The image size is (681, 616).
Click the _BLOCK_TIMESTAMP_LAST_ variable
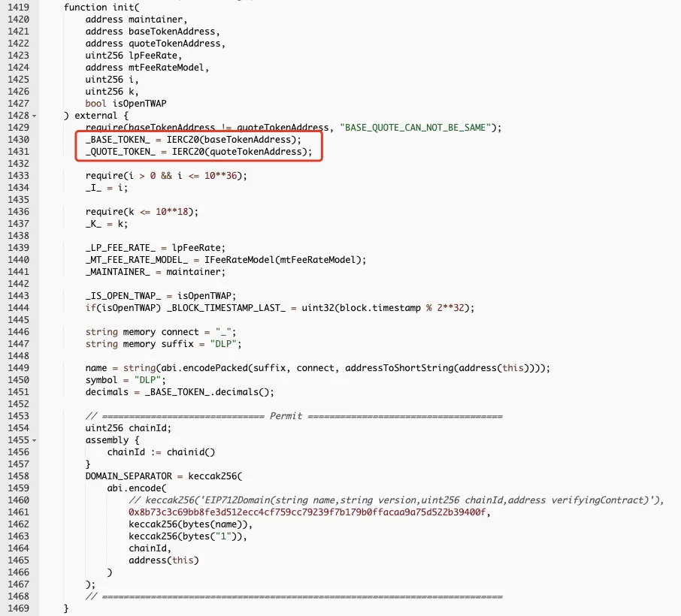[x=226, y=308]
